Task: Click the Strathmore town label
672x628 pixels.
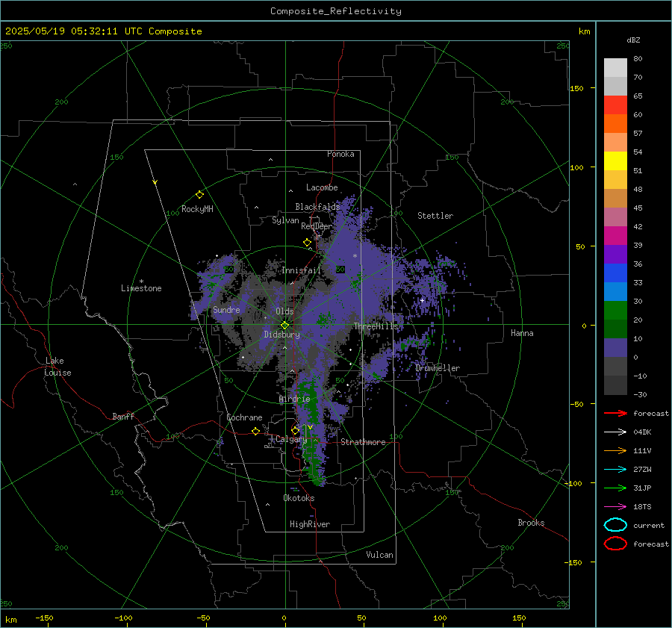Action: point(363,442)
